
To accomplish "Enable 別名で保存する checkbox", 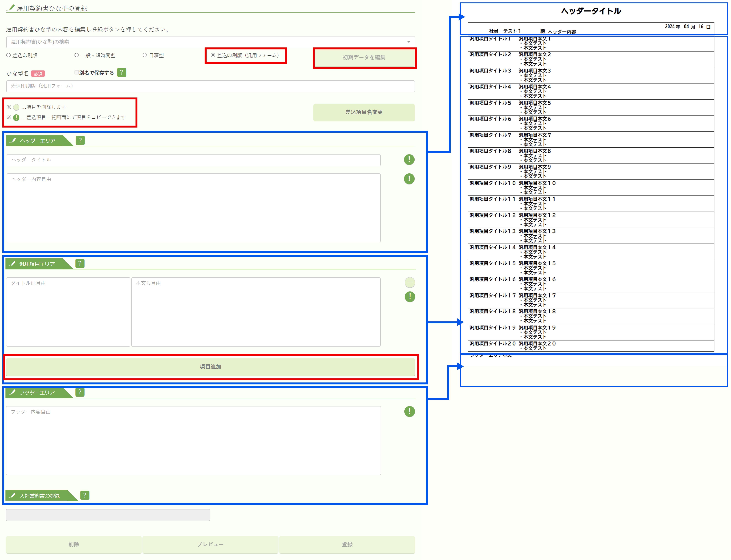I will (x=77, y=72).
